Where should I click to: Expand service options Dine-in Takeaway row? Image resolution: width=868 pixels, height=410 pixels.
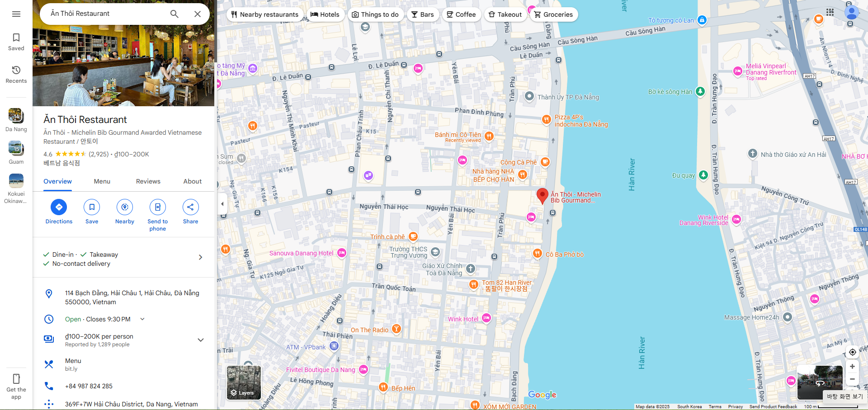click(123, 259)
